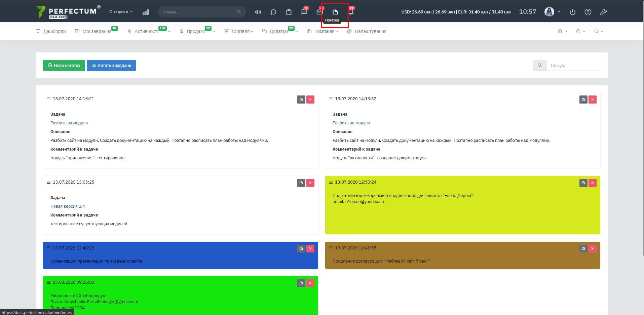Click the power logout icon
This screenshot has width=644, height=315.
(572, 12)
